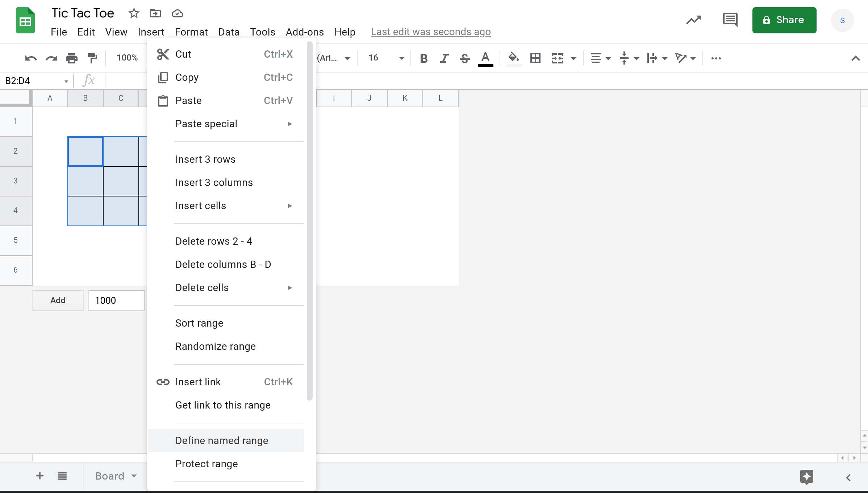
Task: Click the number input field showing 1000
Action: click(116, 300)
